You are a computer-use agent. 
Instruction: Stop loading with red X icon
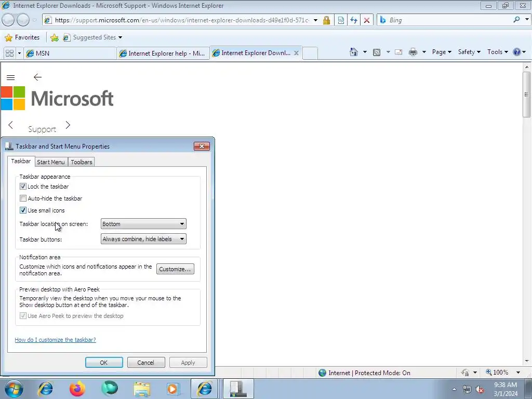pyautogui.click(x=367, y=20)
